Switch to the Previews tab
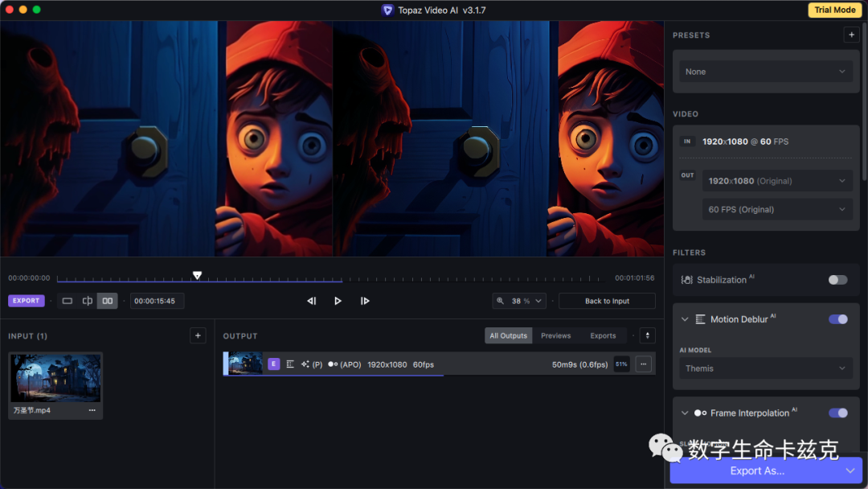Viewport: 868px width, 489px height. coord(555,335)
